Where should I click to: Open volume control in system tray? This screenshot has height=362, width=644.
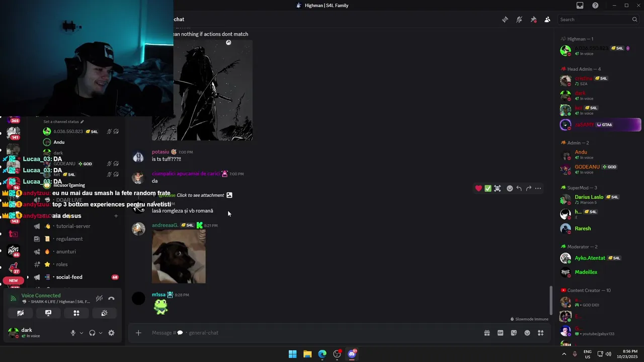608,354
